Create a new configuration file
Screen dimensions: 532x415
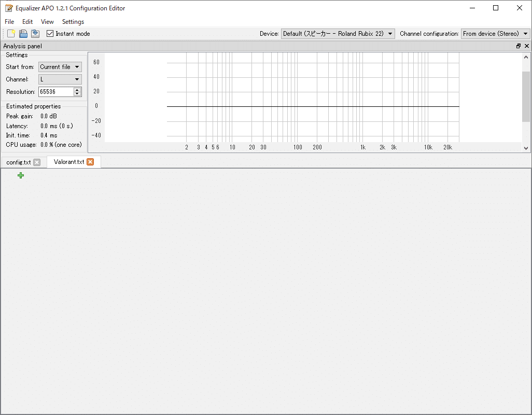point(11,34)
